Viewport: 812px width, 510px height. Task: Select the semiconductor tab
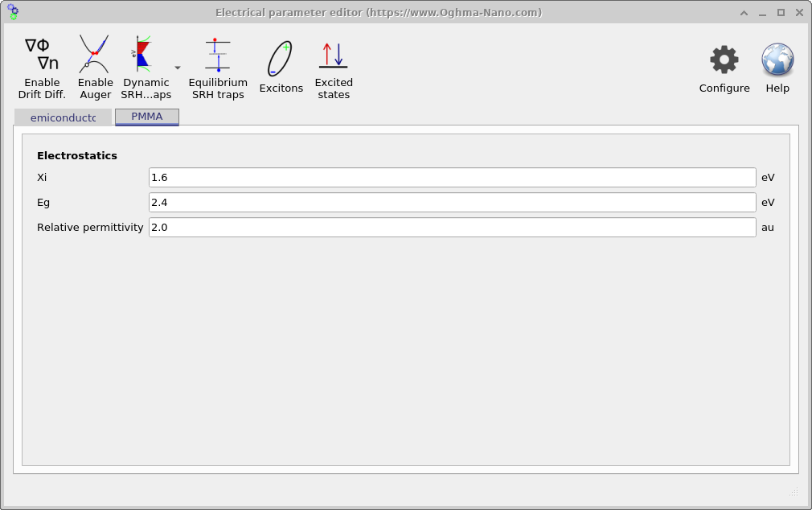click(63, 117)
